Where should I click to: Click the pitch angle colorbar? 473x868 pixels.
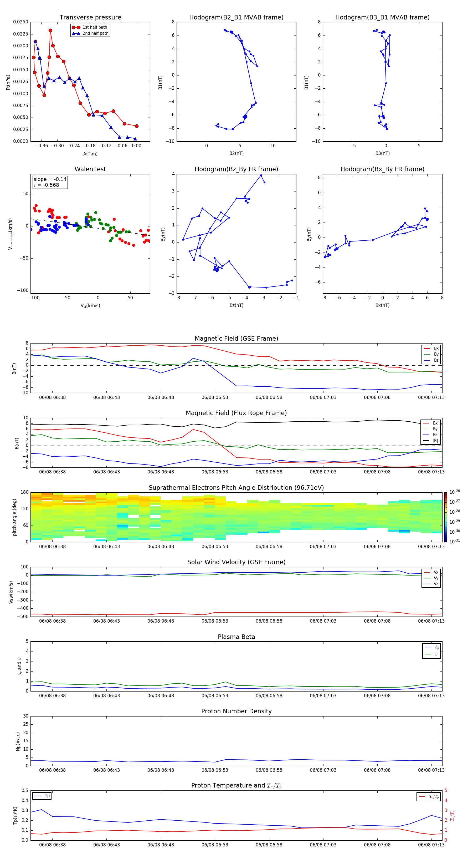point(446,517)
